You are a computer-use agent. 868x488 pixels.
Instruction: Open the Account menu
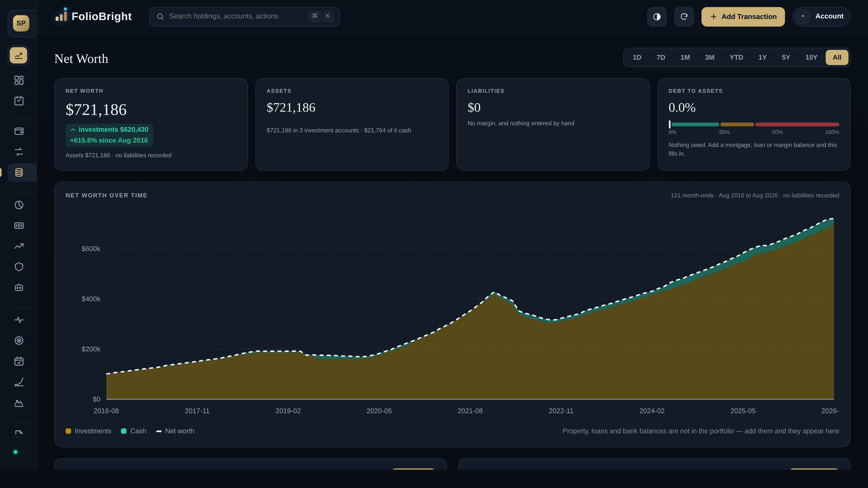point(821,17)
